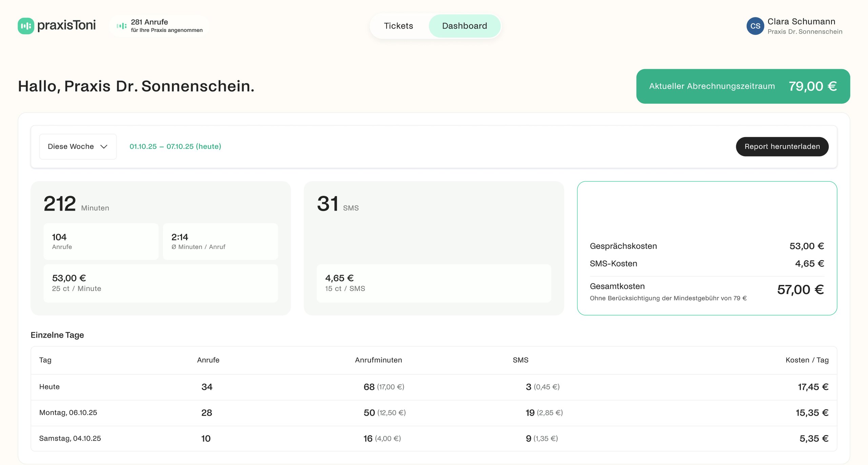Open Aktueller Abrechnungszeitraum billing button

pyautogui.click(x=743, y=86)
